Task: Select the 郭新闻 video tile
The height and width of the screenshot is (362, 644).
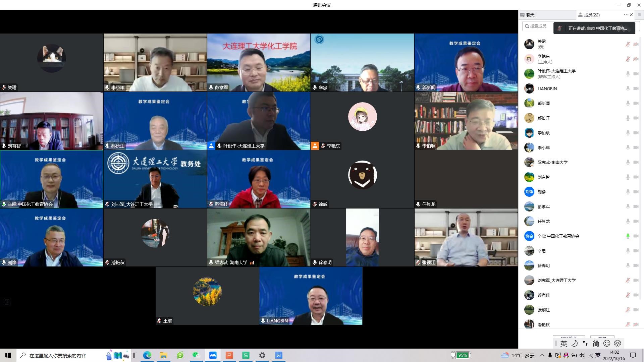Action: pyautogui.click(x=466, y=62)
